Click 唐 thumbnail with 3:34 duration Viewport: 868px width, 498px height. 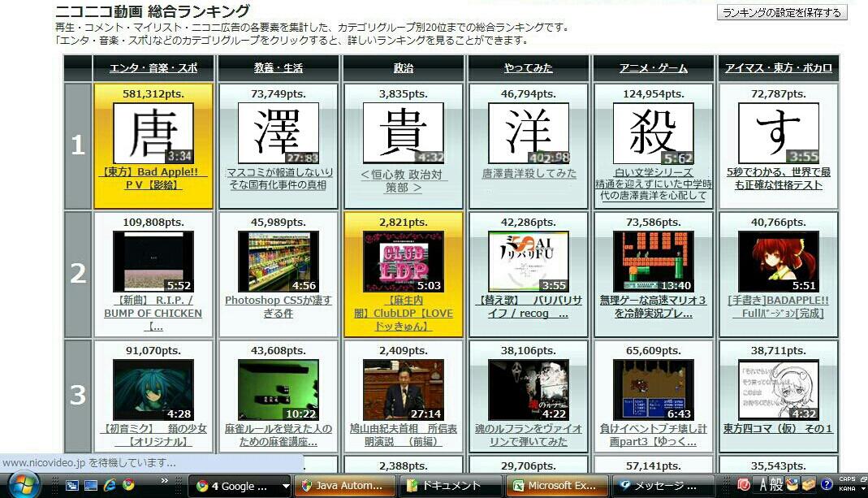pyautogui.click(x=153, y=133)
